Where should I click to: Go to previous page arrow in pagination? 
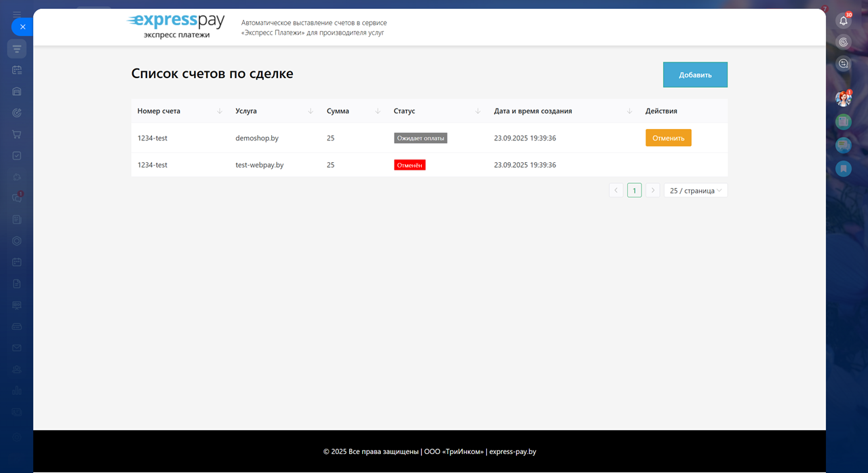[x=616, y=191]
